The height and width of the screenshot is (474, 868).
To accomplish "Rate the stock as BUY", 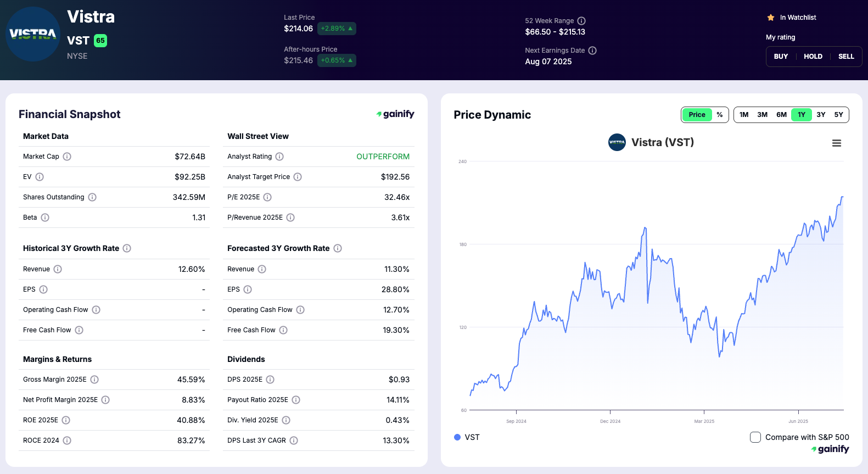I will click(781, 57).
